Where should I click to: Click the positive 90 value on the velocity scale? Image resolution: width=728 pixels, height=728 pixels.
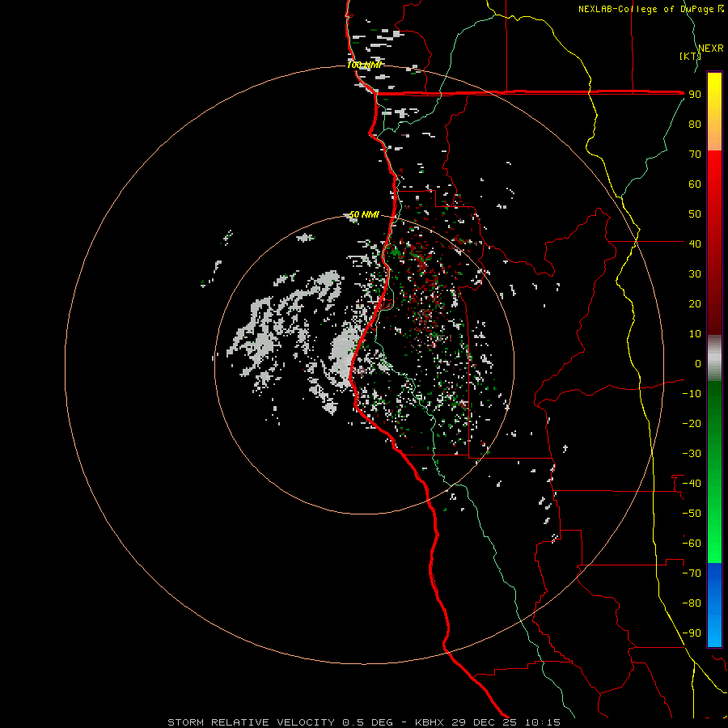pos(695,95)
